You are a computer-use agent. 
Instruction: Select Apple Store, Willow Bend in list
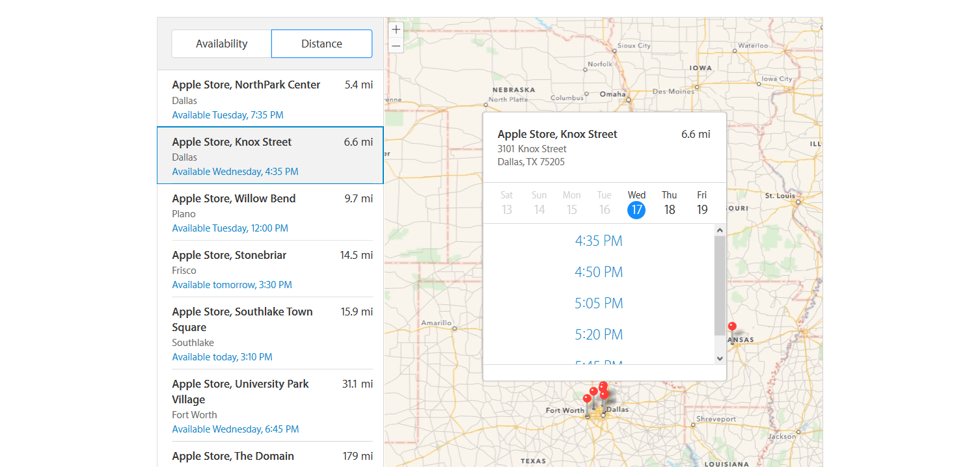[270, 212]
